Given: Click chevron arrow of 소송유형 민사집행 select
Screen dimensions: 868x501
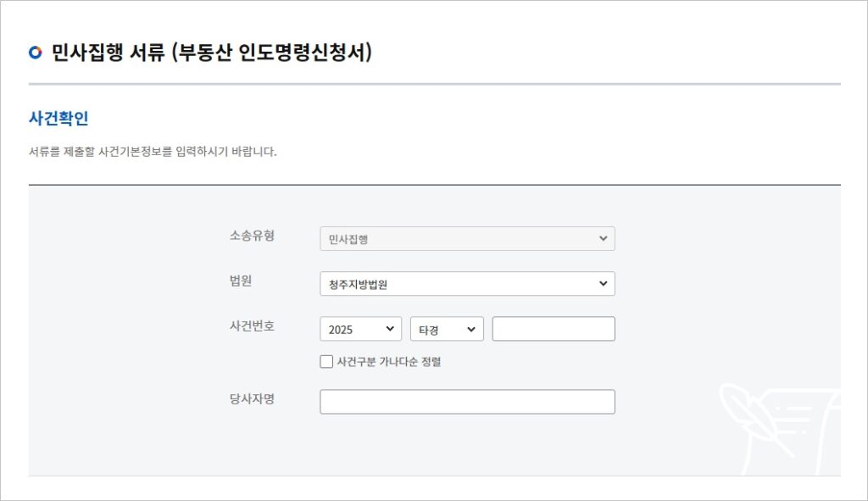Looking at the screenshot, I should click(603, 238).
